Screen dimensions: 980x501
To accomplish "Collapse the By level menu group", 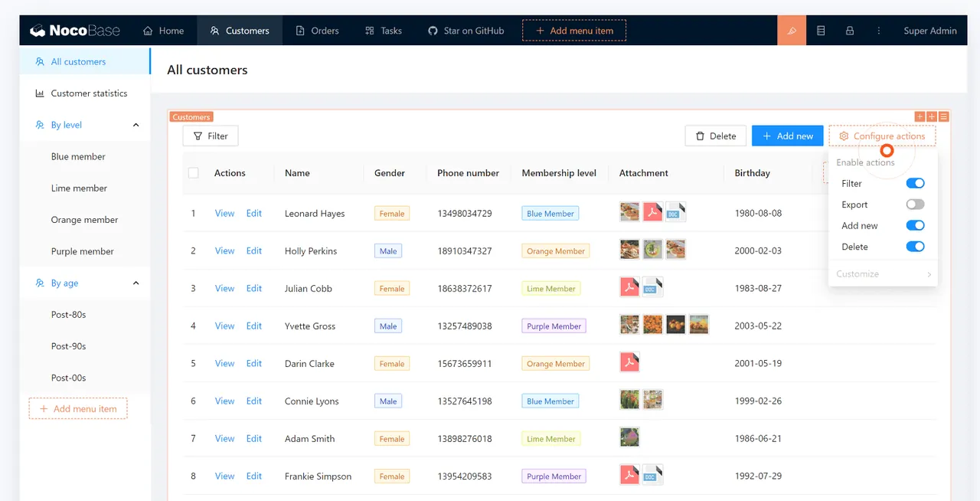I will click(x=136, y=125).
